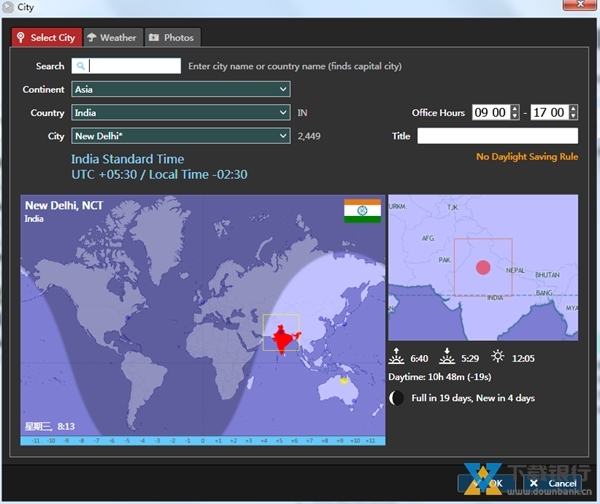600x504 pixels.
Task: Click the solar noon sun icon
Action: pos(498,357)
